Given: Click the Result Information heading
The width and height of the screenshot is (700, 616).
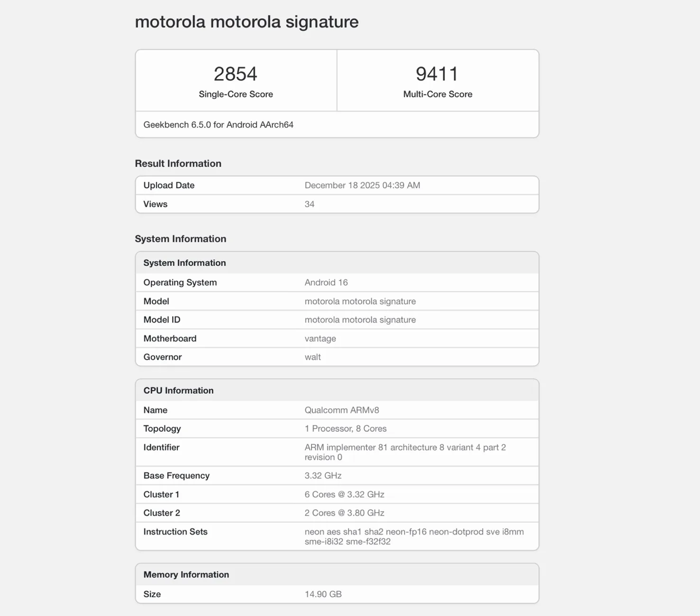Looking at the screenshot, I should pos(178,164).
